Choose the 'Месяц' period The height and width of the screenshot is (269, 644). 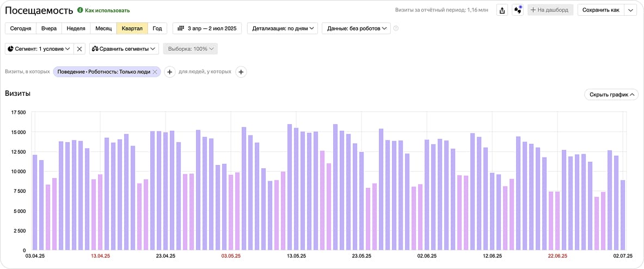(103, 28)
